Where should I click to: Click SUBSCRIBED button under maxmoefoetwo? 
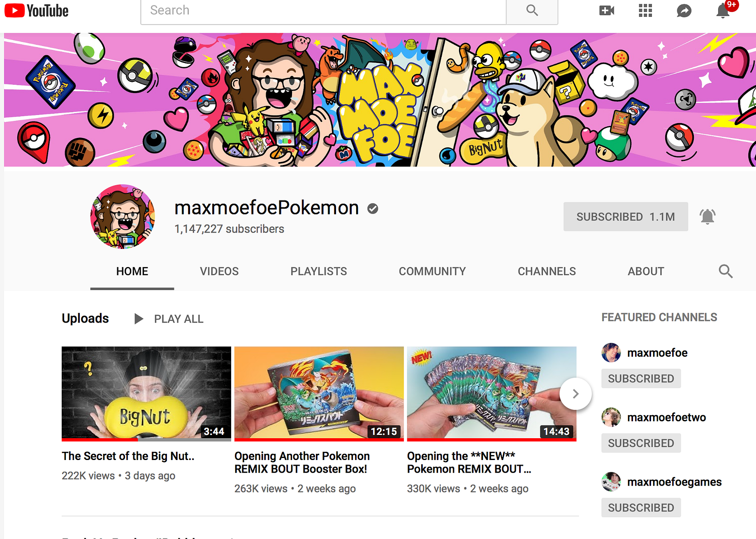click(x=641, y=443)
